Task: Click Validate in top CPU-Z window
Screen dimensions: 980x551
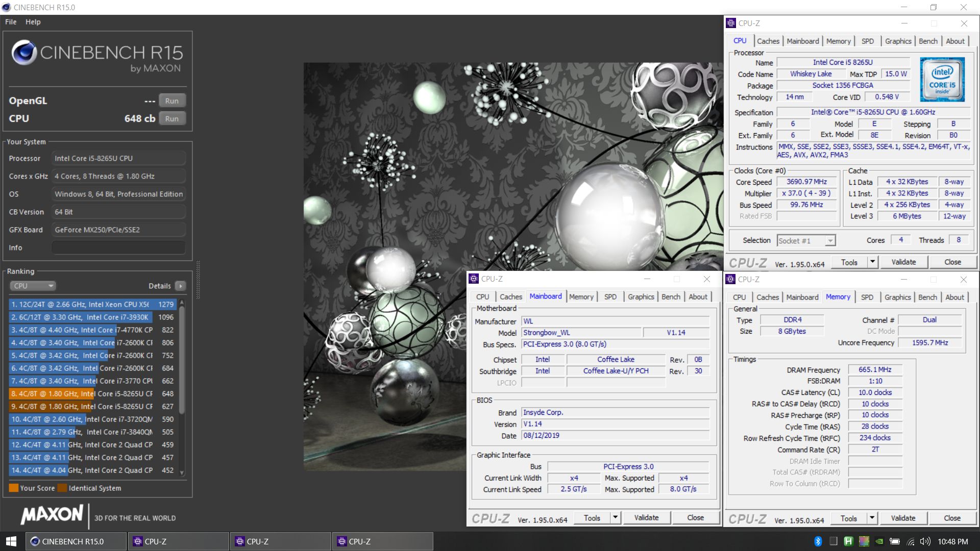Action: 903,262
